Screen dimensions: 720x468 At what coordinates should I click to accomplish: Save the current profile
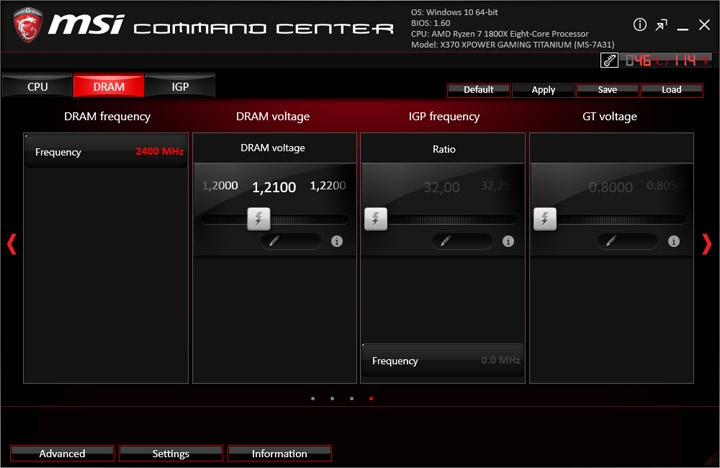point(608,90)
